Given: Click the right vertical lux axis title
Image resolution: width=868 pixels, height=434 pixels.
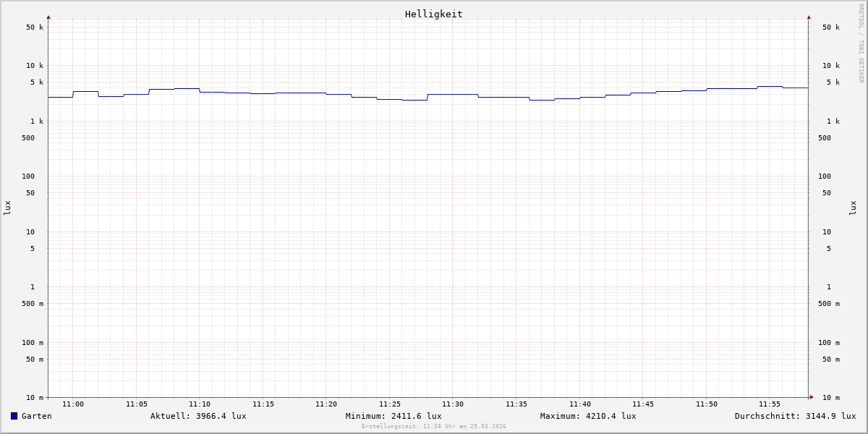Looking at the screenshot, I should (x=853, y=208).
